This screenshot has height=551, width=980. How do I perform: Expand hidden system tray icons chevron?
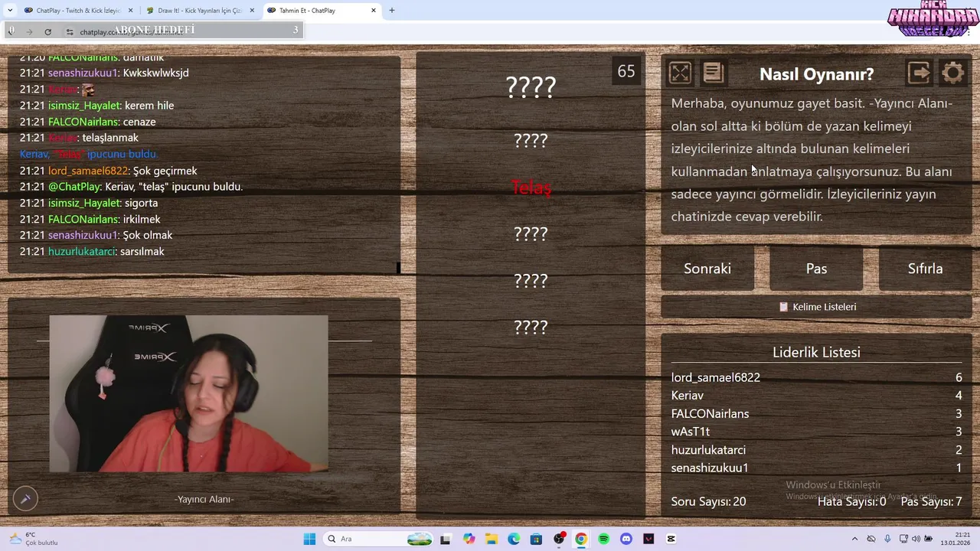(854, 539)
